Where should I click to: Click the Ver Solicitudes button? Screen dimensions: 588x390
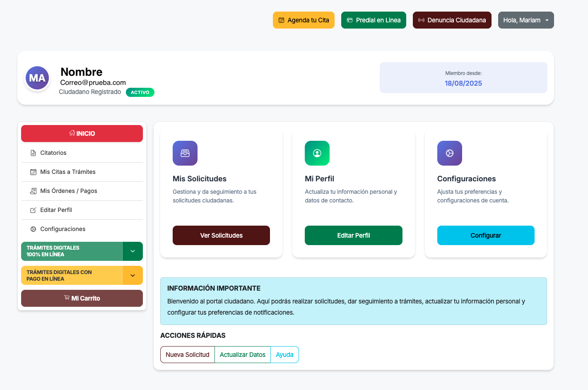[x=221, y=235]
